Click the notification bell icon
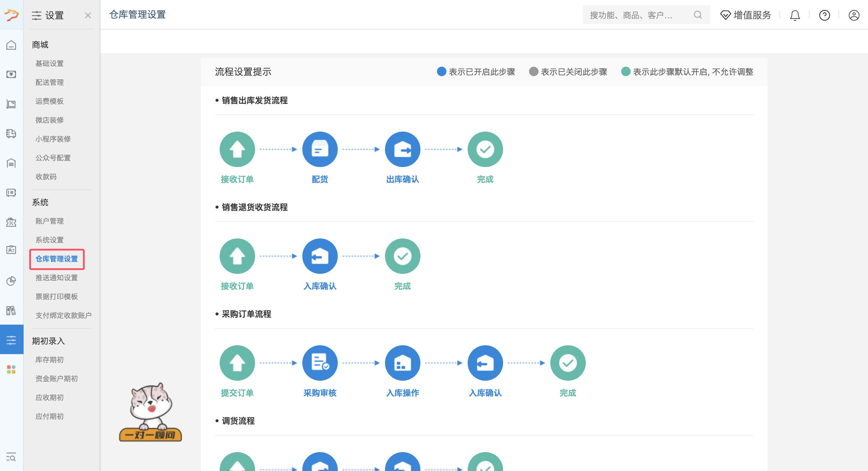This screenshot has height=471, width=868. (795, 15)
